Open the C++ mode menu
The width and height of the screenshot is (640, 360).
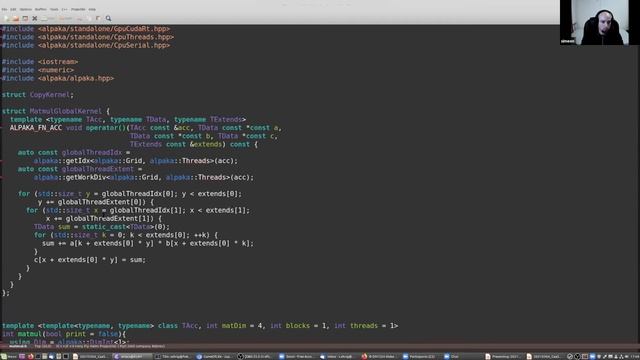pyautogui.click(x=64, y=9)
